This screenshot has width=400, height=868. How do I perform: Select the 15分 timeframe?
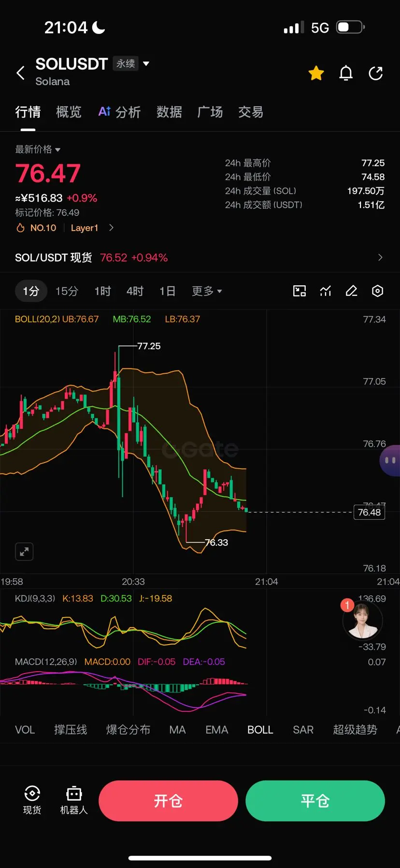67,291
